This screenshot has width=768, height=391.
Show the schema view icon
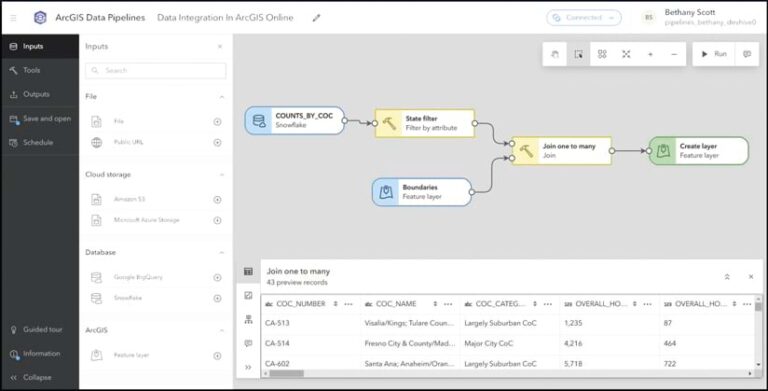point(248,320)
